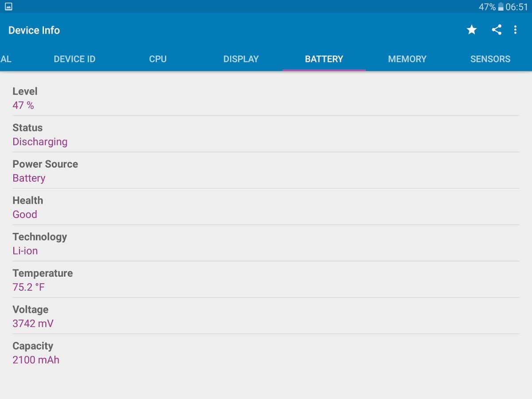532x399 pixels.
Task: Tap the battery icon in status bar
Action: click(501, 7)
